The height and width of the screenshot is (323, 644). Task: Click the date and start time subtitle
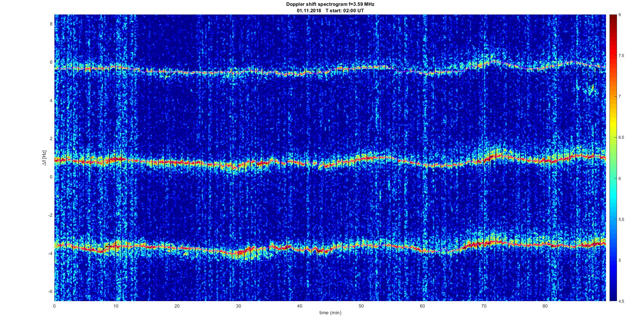[330, 11]
